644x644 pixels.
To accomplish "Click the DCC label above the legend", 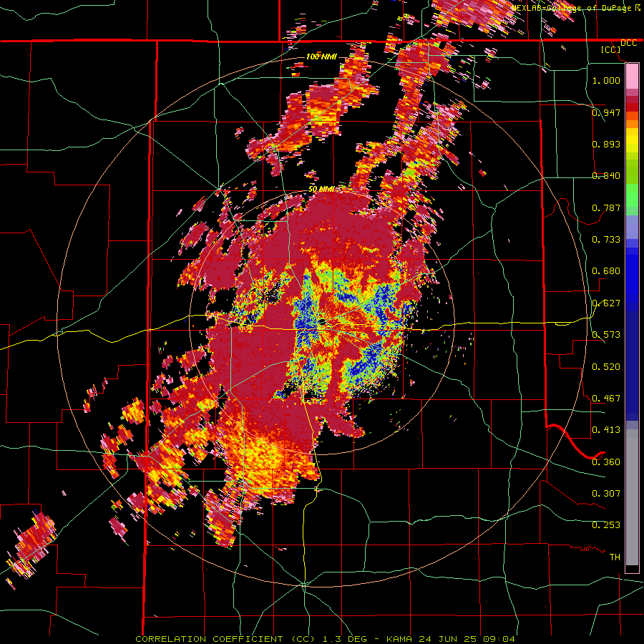I will pyautogui.click(x=629, y=43).
